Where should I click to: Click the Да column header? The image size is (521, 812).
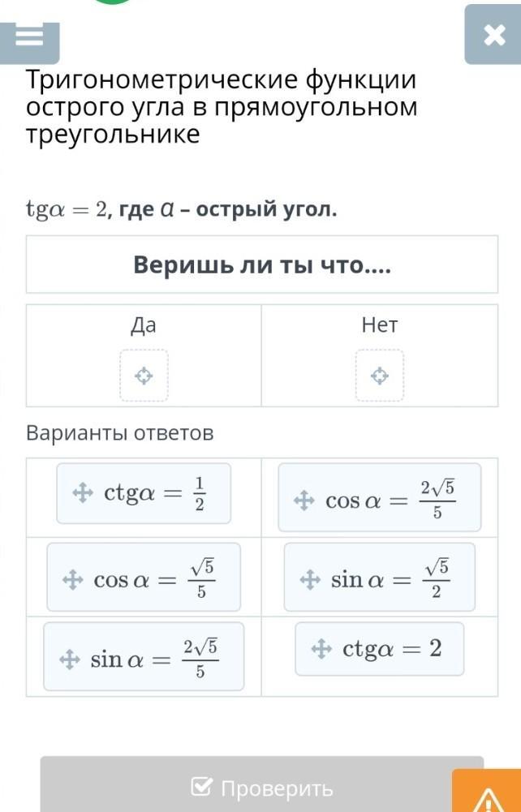(144, 325)
